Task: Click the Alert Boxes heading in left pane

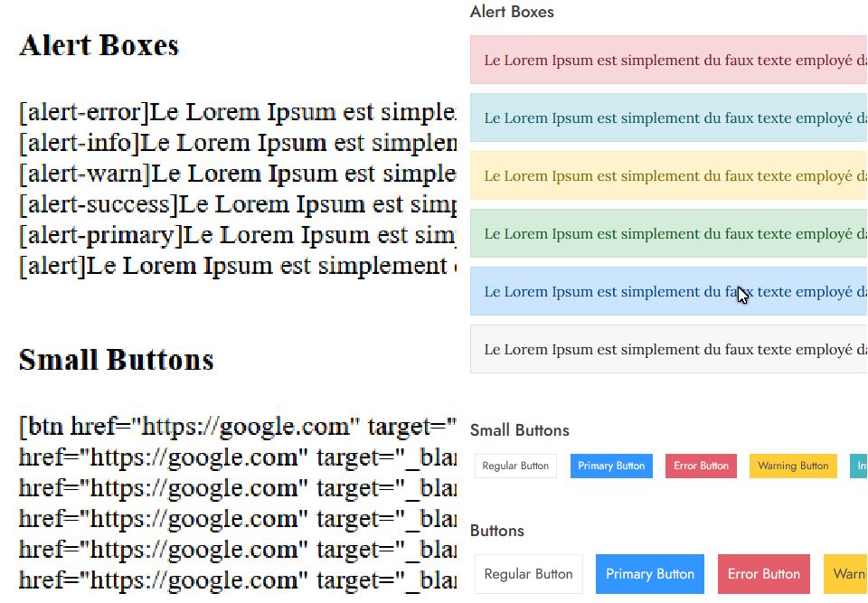Action: click(x=99, y=45)
